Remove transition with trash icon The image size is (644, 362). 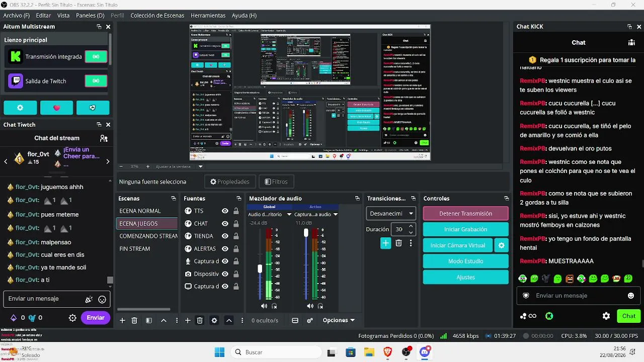[x=398, y=243]
